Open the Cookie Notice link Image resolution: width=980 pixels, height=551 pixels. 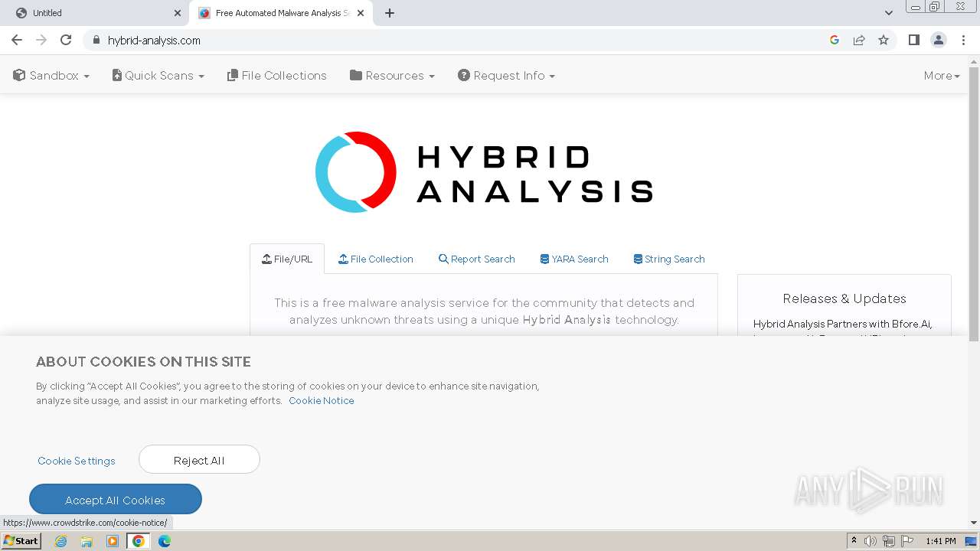pos(322,401)
